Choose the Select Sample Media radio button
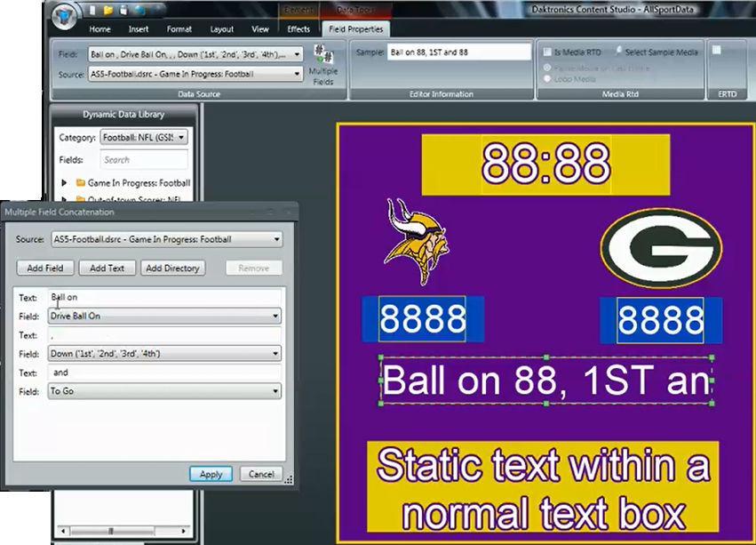The image size is (756, 545). (x=619, y=52)
